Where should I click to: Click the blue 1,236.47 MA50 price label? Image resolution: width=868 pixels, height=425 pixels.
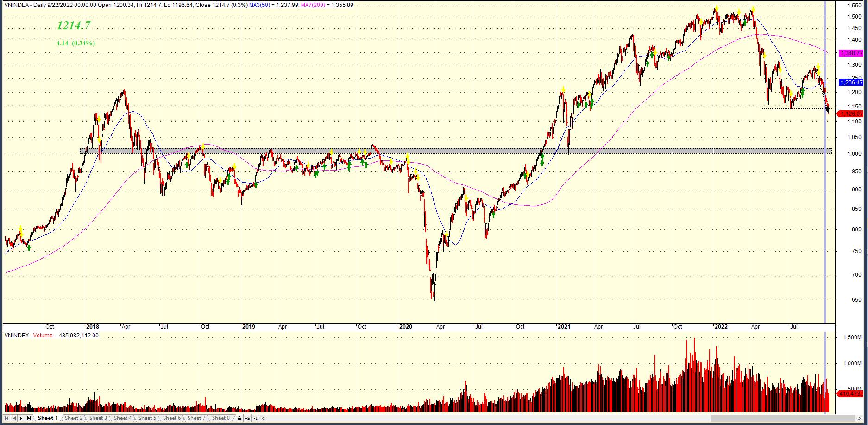point(851,82)
